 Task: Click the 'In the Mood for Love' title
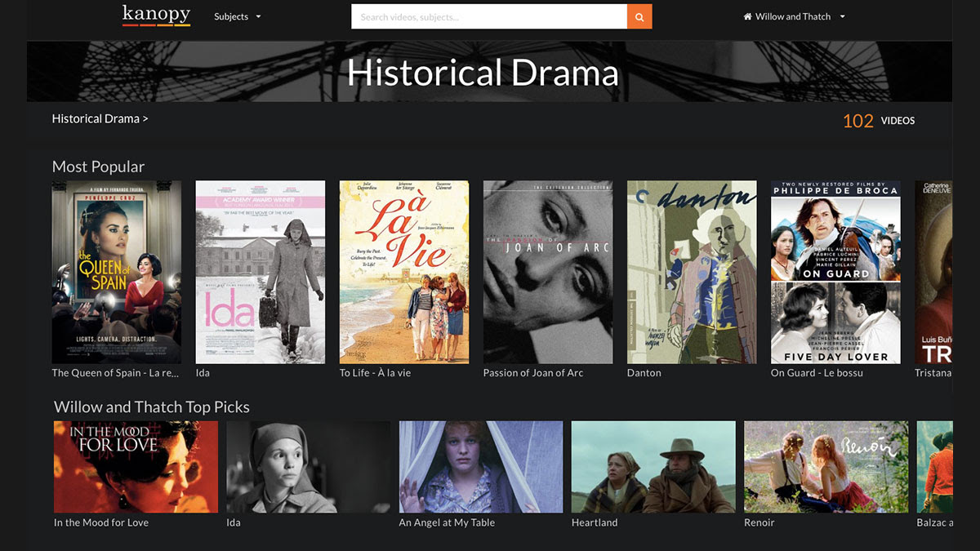pyautogui.click(x=101, y=522)
